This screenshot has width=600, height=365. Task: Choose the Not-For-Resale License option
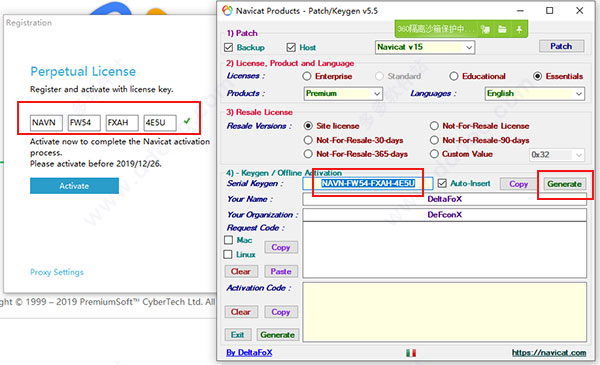434,126
